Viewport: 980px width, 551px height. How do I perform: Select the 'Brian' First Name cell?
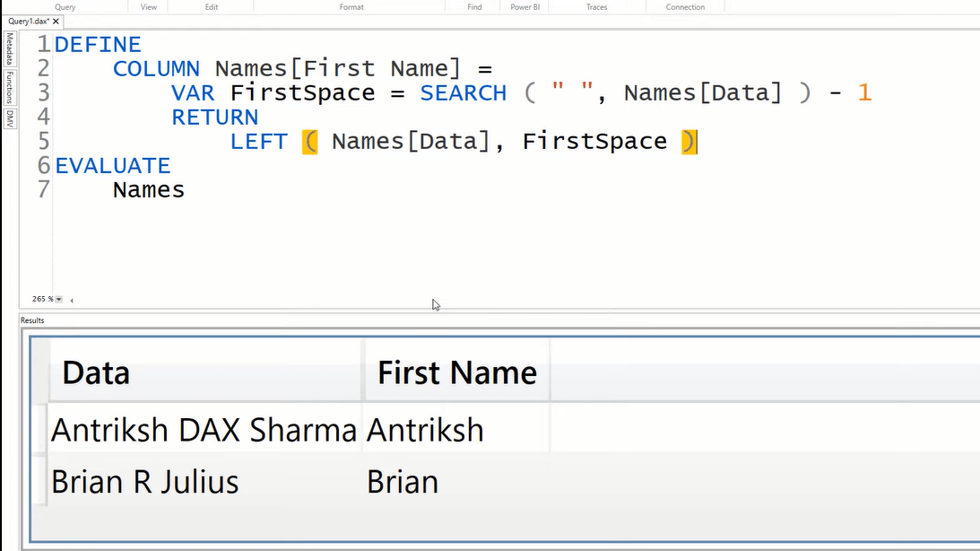tap(457, 482)
